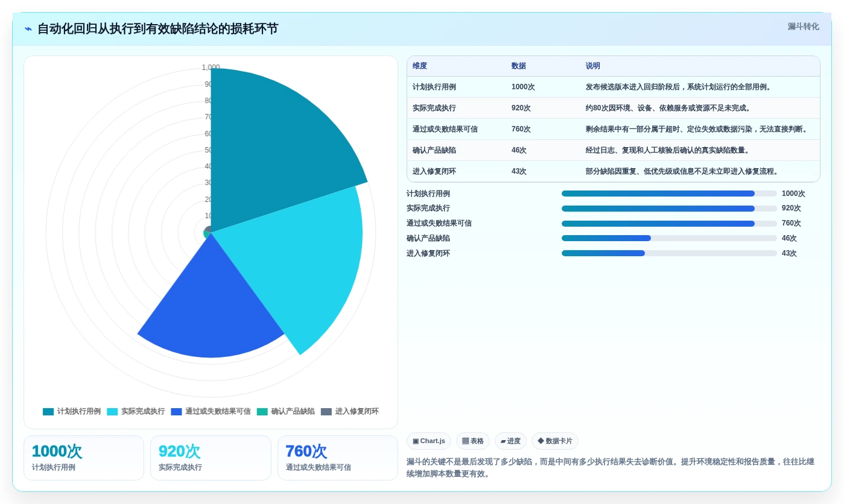844x504 pixels.
Task: Click the 数据 column header
Action: pyautogui.click(x=519, y=66)
